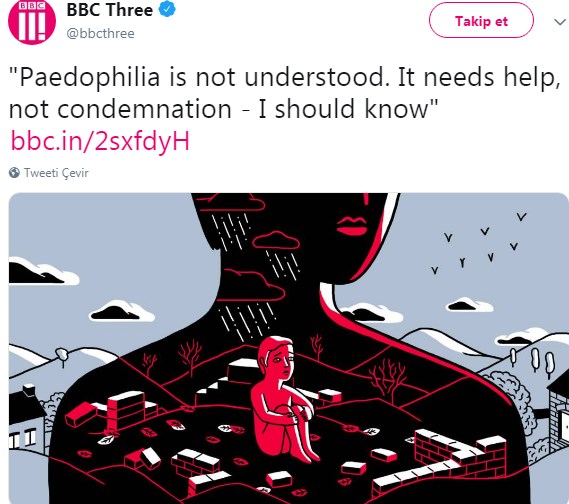Click the stacked red bricks left of figure
569x504 pixels.
click(126, 408)
